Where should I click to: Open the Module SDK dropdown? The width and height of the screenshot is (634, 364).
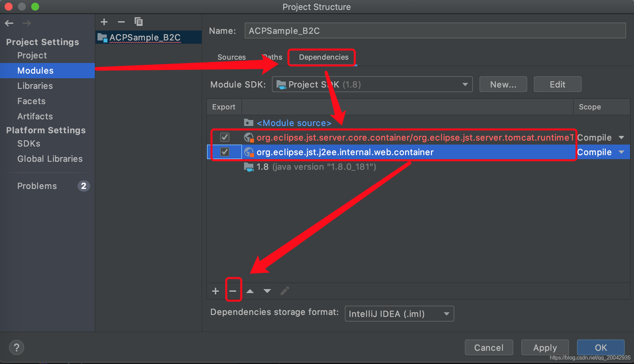(372, 85)
